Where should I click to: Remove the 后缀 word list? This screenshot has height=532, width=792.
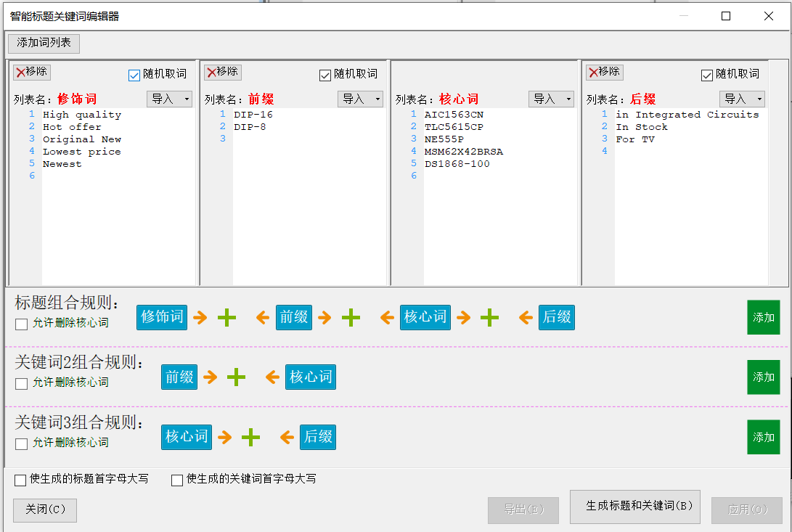605,73
